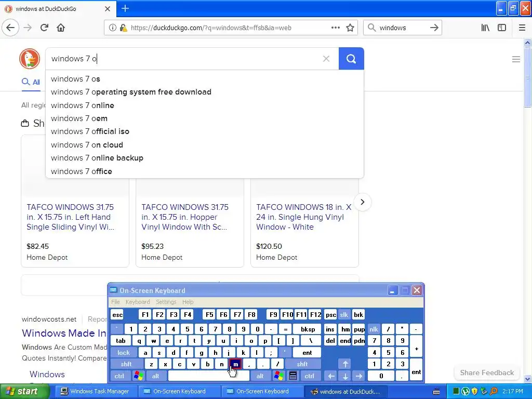532x399 pixels.
Task: Toggle caps lock key on keyboard
Action: (124, 353)
